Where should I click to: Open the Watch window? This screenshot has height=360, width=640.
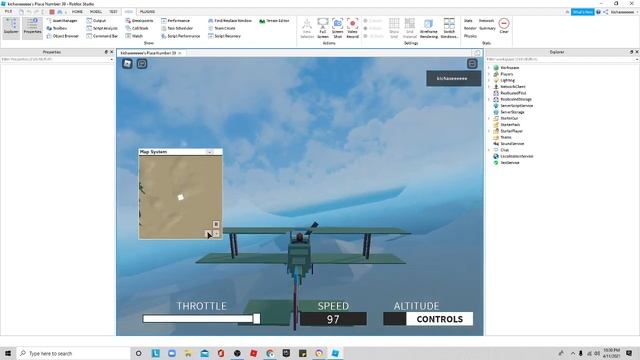point(134,36)
